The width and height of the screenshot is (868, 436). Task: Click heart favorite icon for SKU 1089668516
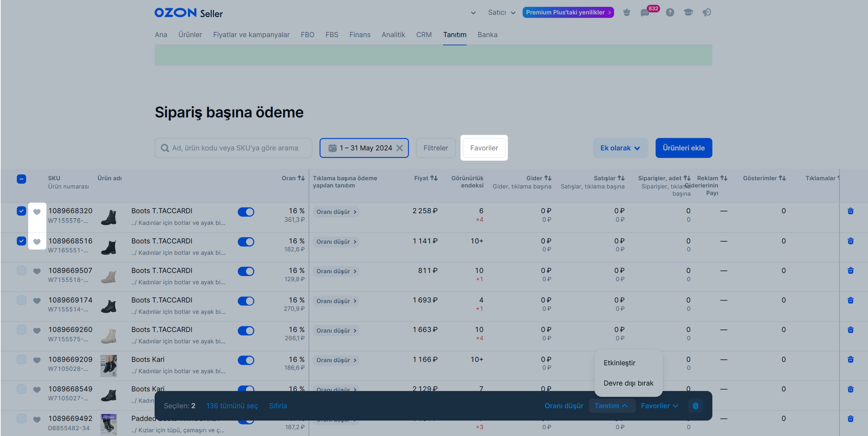37,242
